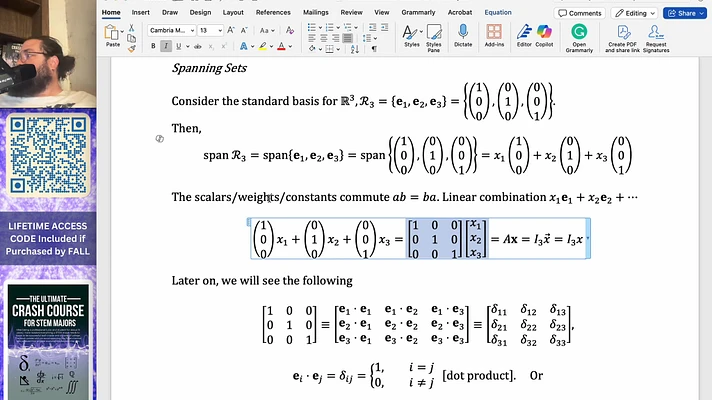
Task: Decrease font size with the smaller A
Action: (244, 30)
